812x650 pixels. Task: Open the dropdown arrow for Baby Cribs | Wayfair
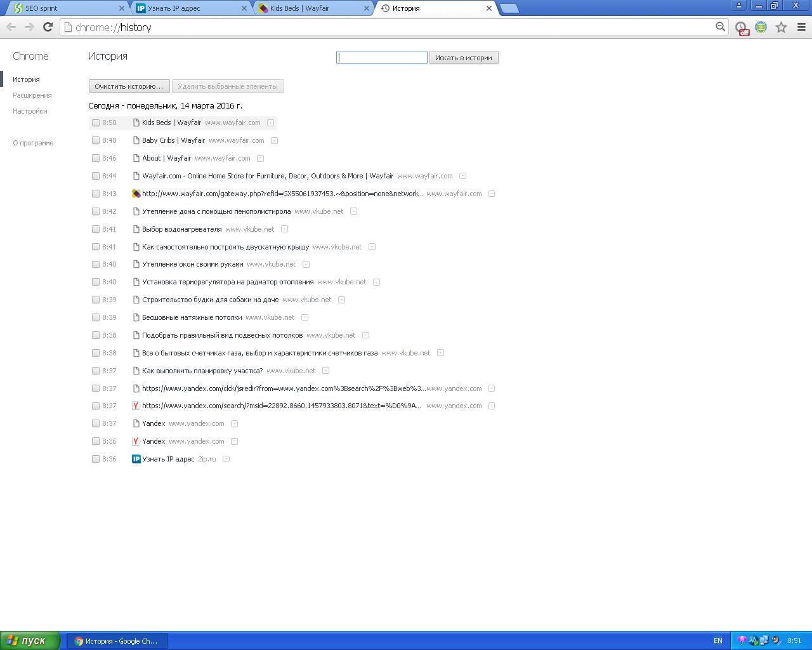click(x=274, y=140)
